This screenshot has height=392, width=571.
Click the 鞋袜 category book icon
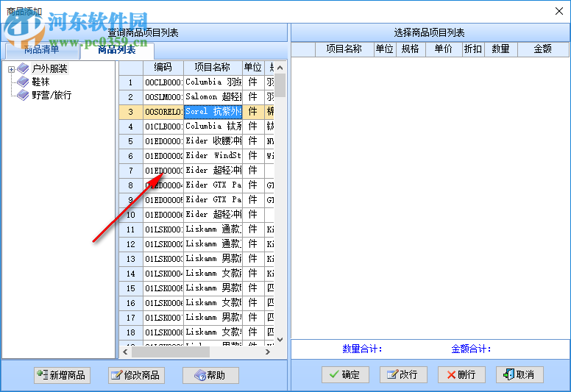coord(23,82)
